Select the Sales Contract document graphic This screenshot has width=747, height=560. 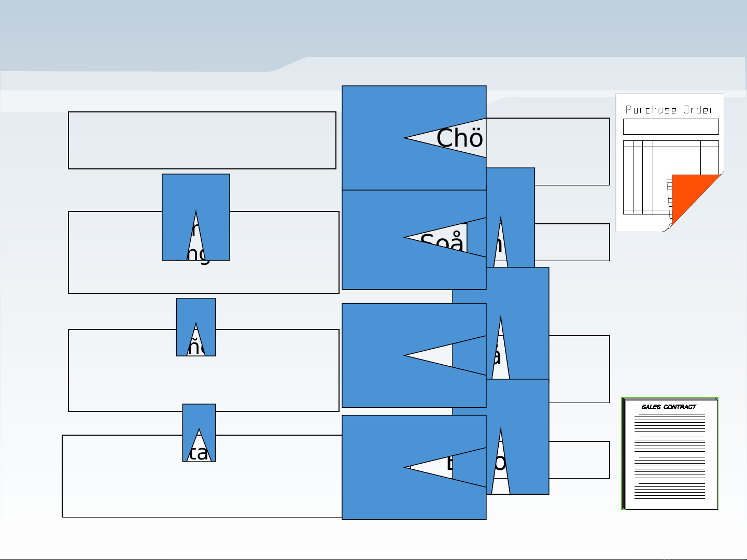point(670,453)
